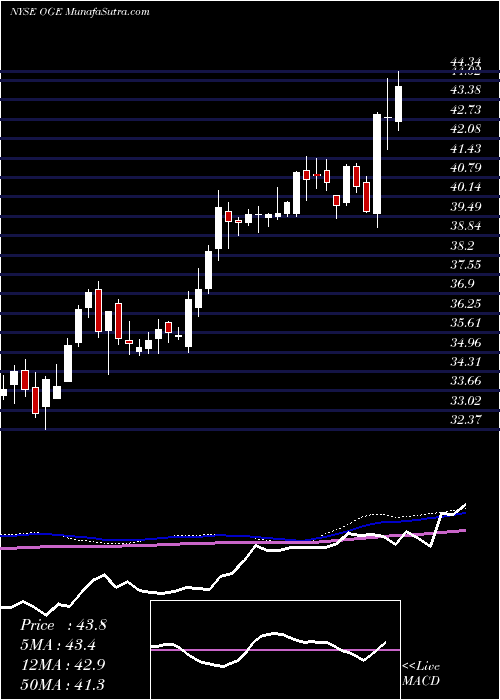500x700 pixels.
Task: Click the 35.61 price level
Action: (x=466, y=322)
